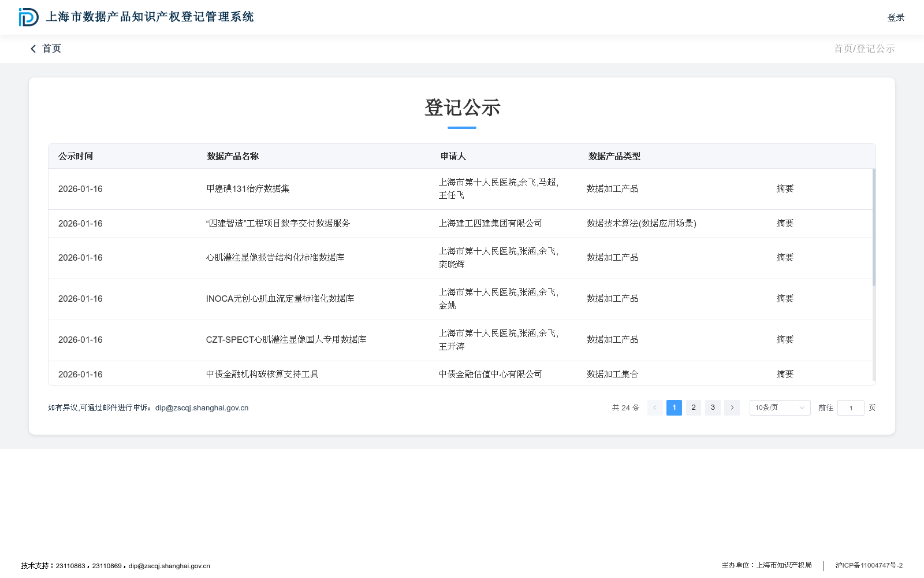The height and width of the screenshot is (578, 924).
Task: Click “四建智造”工程项目数字交付数据服务 name
Action: (x=278, y=224)
